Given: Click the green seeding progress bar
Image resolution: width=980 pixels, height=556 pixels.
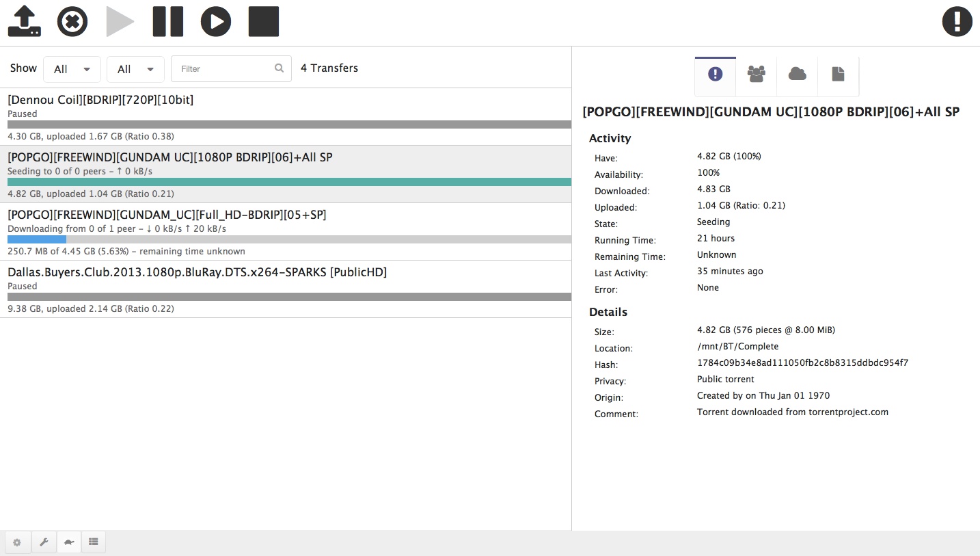Looking at the screenshot, I should tap(289, 182).
